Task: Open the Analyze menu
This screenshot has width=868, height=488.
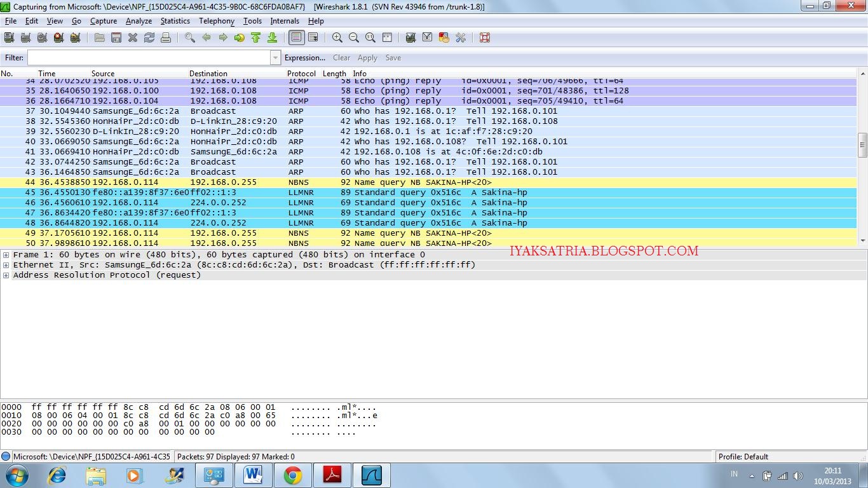Action: (139, 21)
